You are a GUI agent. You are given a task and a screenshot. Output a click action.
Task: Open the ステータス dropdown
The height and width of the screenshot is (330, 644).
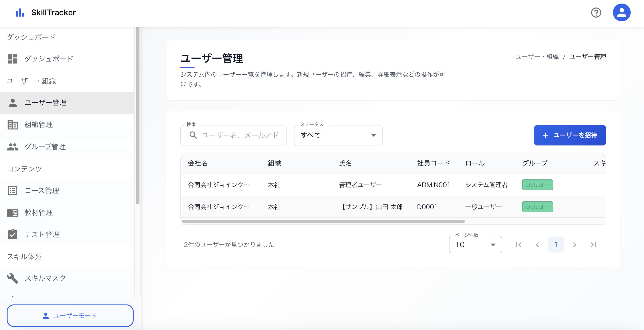(338, 135)
